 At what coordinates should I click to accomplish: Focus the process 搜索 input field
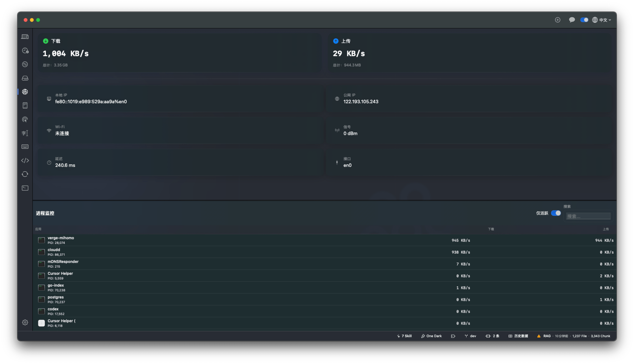(x=588, y=216)
